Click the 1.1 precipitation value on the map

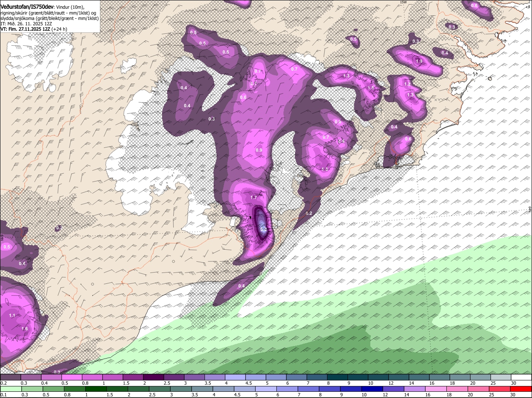(x=12, y=316)
